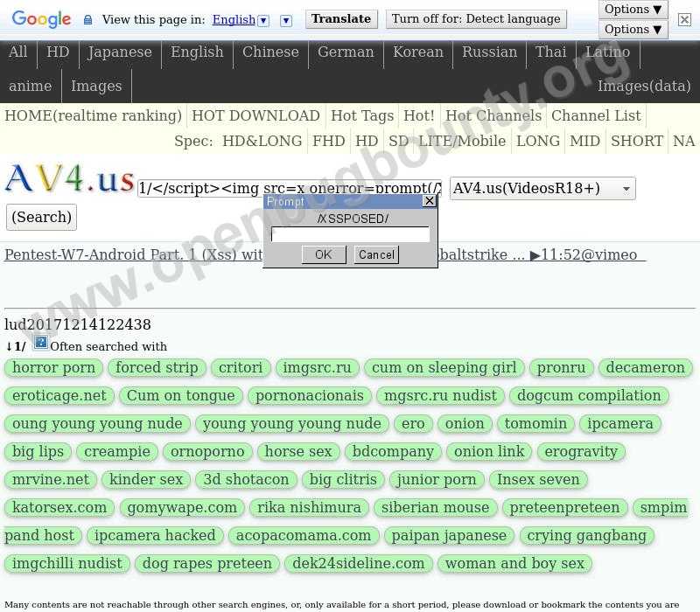Close the Prompt dialog with its X
Viewport: 700px width, 612px height.
429,201
